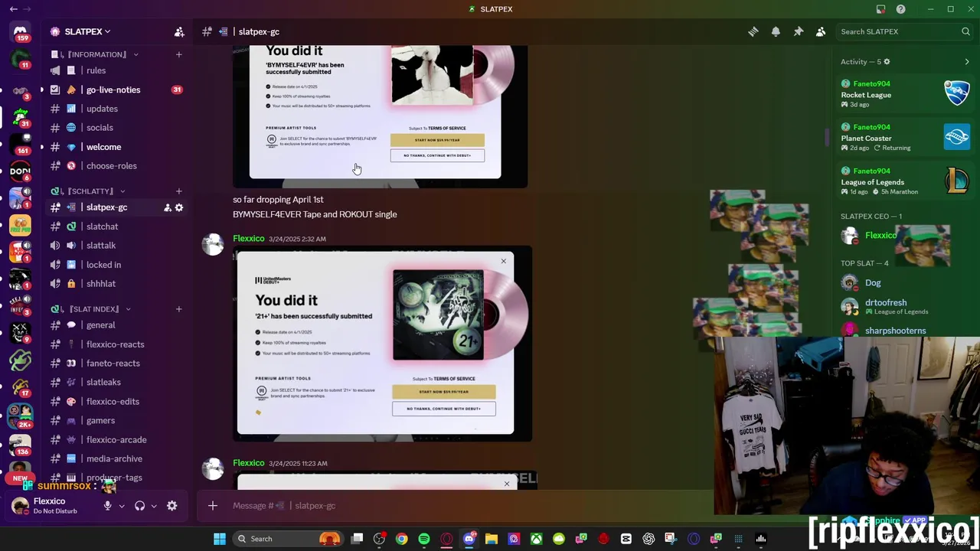Add a channel to SCHLATTY category
The width and height of the screenshot is (980, 551).
178,191
